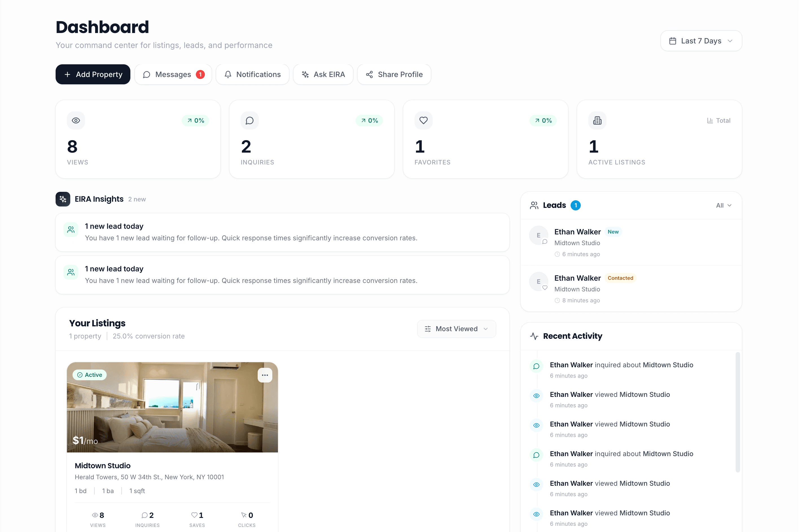This screenshot has width=800, height=532.
Task: Click the eye icon on the Views stat card
Action: coord(76,120)
